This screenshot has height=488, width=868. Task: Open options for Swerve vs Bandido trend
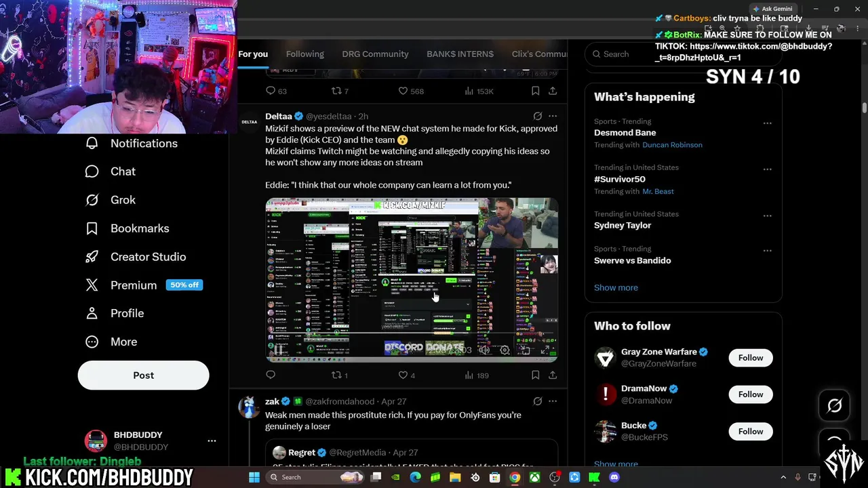[767, 251]
